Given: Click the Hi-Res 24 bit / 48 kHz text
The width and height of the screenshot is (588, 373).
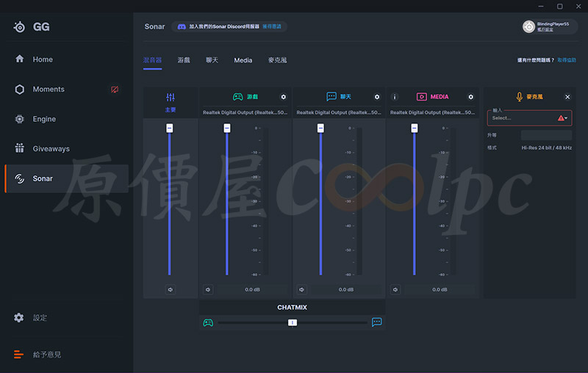Looking at the screenshot, I should pos(546,148).
